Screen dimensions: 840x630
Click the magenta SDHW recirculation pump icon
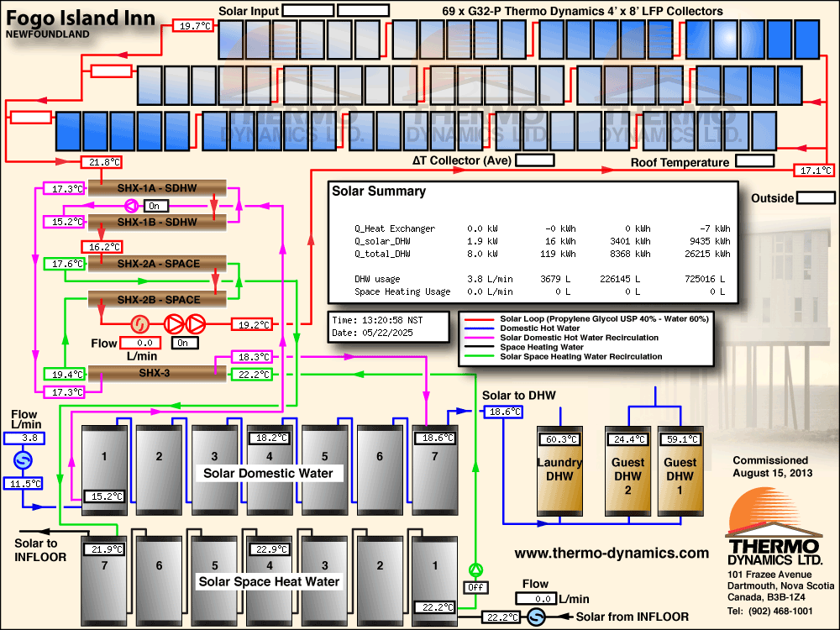coord(131,205)
